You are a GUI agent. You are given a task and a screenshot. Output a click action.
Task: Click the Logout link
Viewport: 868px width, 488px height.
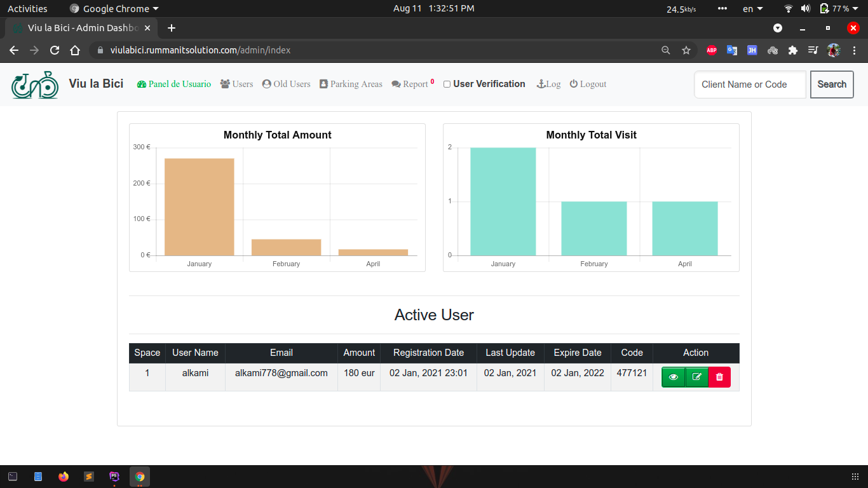point(588,84)
